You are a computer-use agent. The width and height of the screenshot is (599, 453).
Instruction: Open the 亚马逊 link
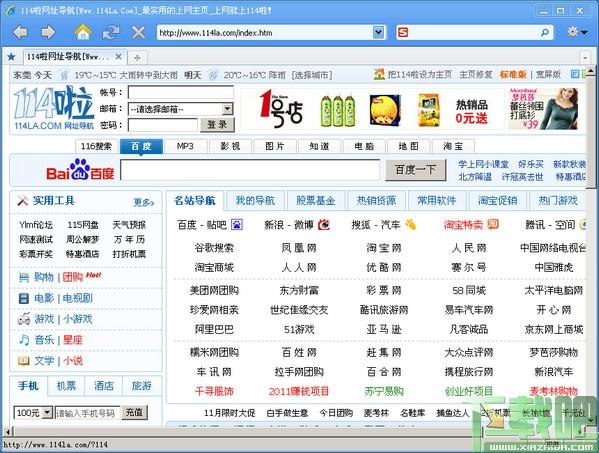pos(384,329)
